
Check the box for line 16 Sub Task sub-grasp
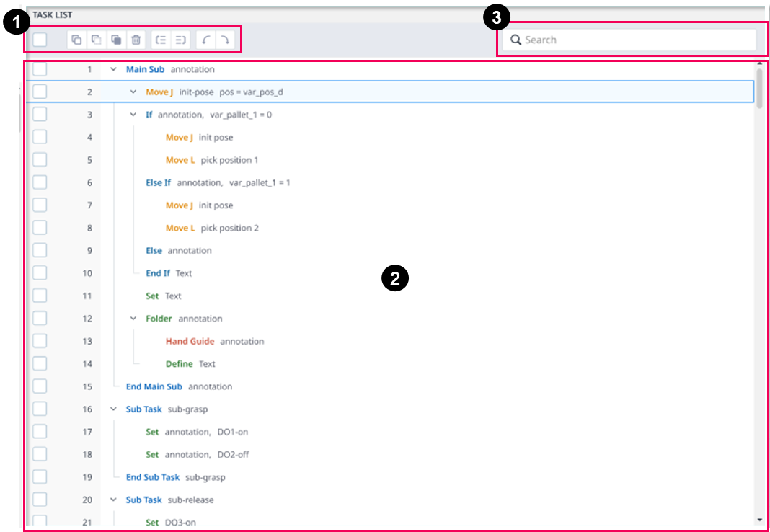click(39, 409)
